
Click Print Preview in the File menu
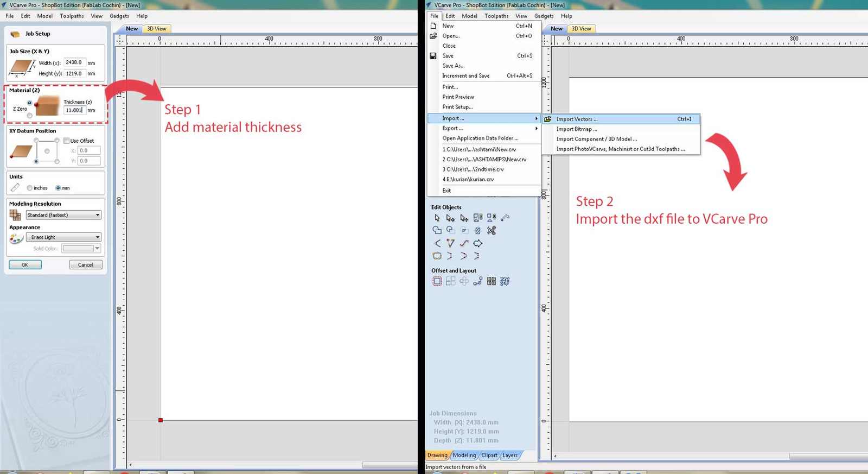click(x=484, y=97)
